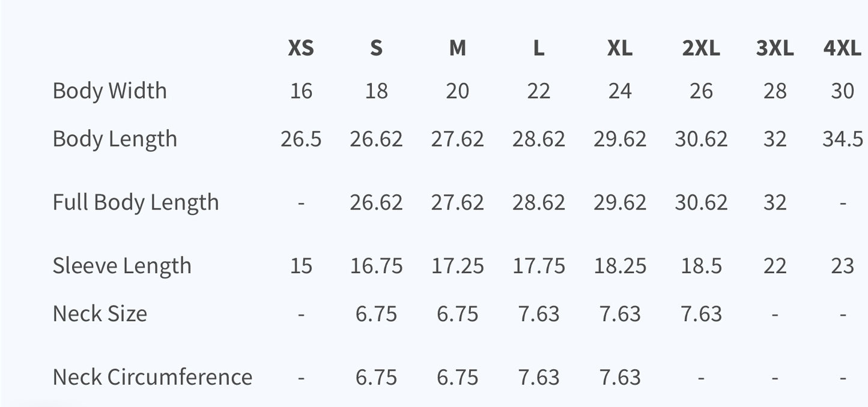Click the Sleeve Length value 18.5

point(701,265)
